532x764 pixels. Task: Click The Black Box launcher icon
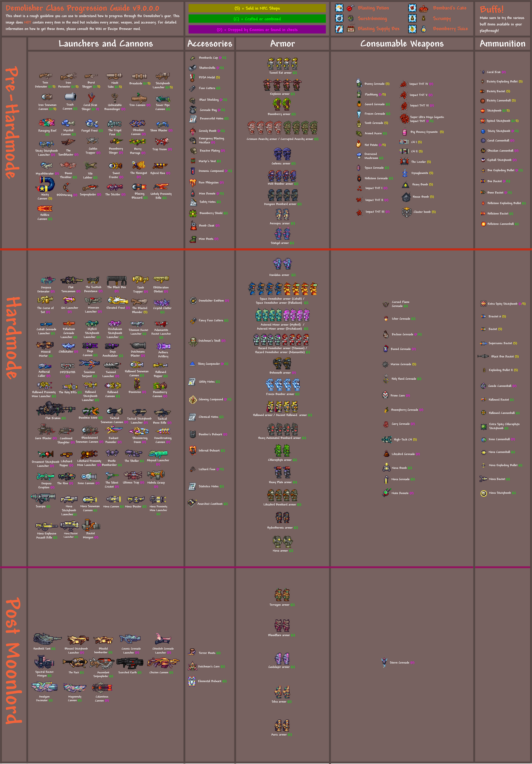pyautogui.click(x=116, y=280)
